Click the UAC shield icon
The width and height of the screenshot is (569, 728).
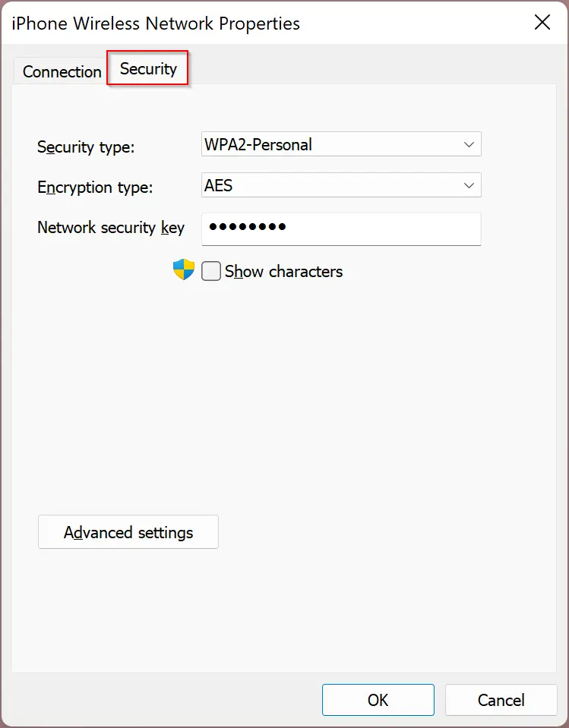[184, 269]
